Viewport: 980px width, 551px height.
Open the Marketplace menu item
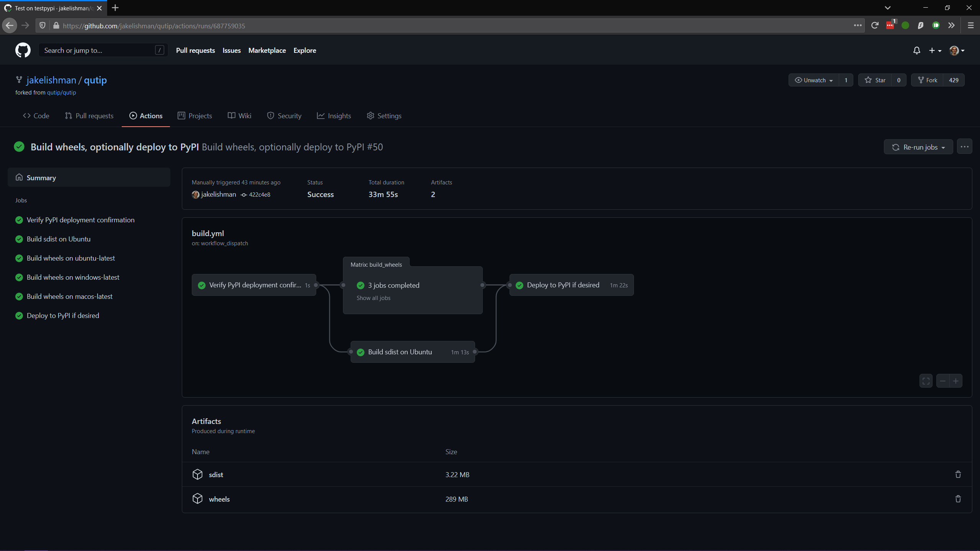pos(267,50)
